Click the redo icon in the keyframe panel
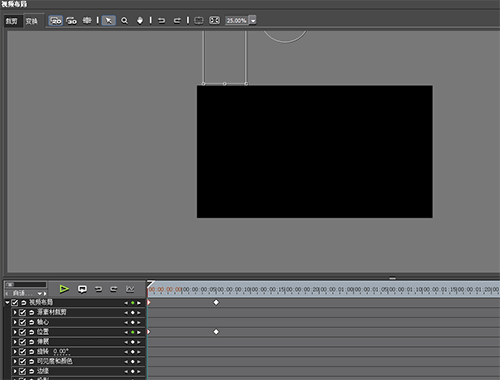This screenshot has width=500, height=380. point(114,289)
